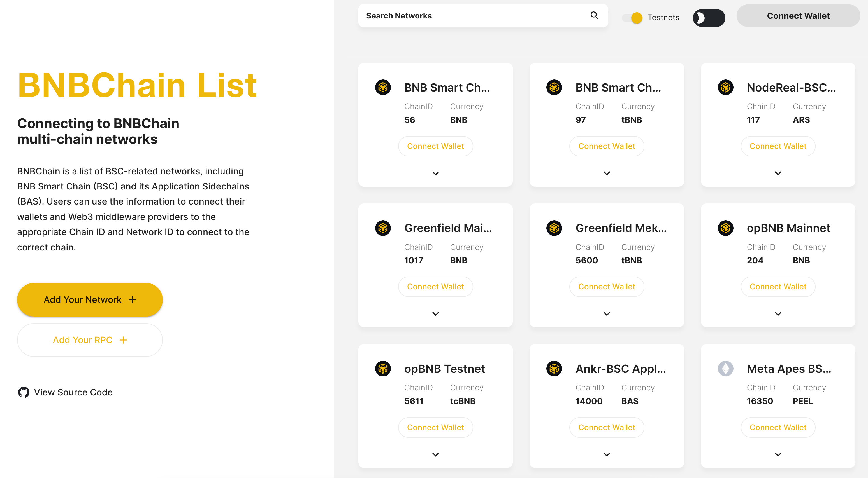Click the BNB Smart Chain ChainID 97 icon
The height and width of the screenshot is (478, 868).
[554, 87]
